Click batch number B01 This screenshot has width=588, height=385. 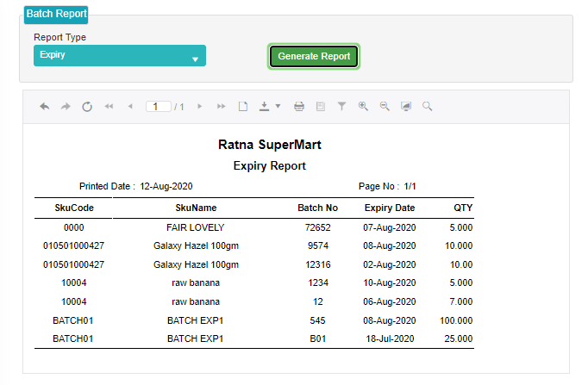(317, 339)
